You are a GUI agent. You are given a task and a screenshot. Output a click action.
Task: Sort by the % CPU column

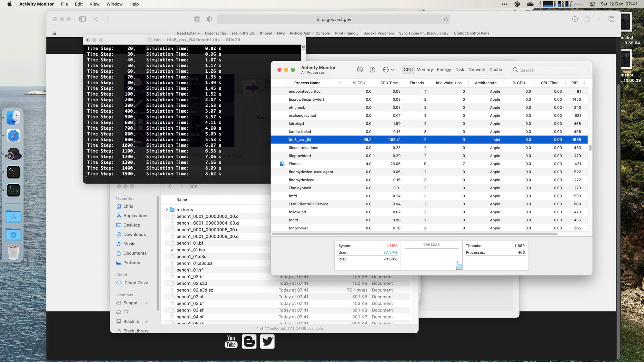pyautogui.click(x=359, y=83)
